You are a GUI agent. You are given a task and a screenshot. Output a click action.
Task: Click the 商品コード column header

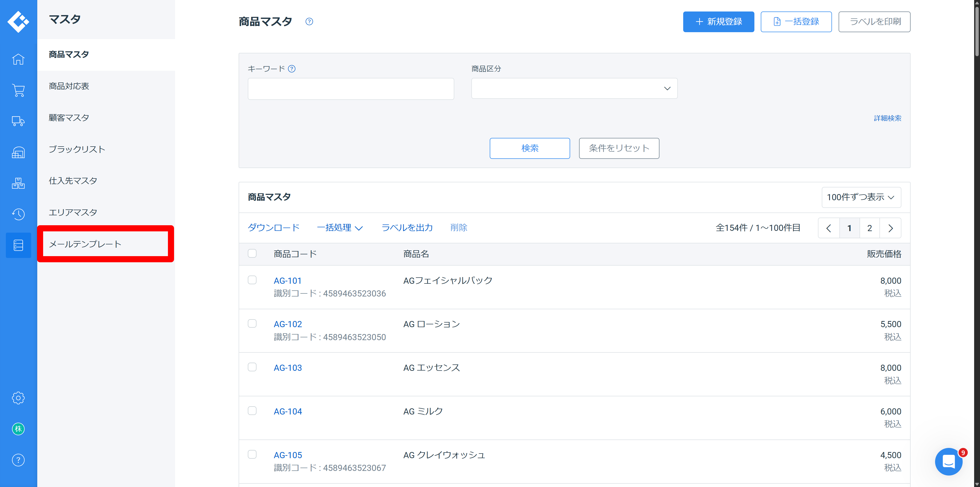click(x=295, y=254)
